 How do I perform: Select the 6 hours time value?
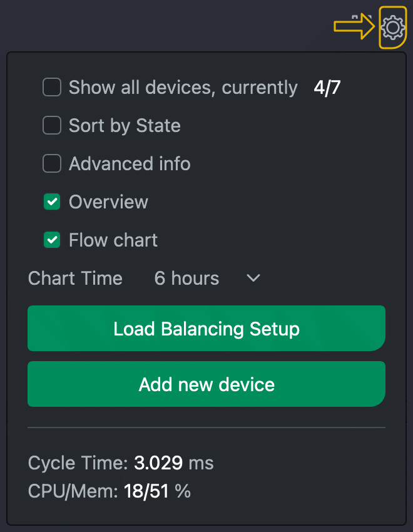[x=186, y=278]
